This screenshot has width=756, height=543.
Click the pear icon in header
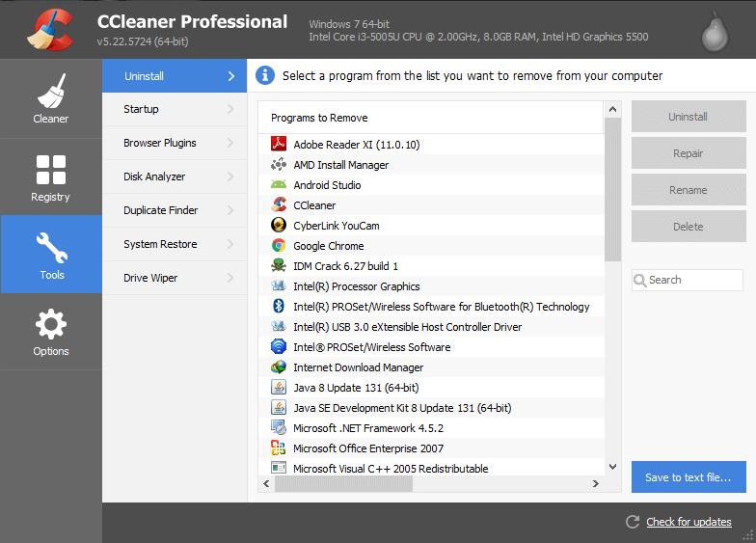point(715,33)
